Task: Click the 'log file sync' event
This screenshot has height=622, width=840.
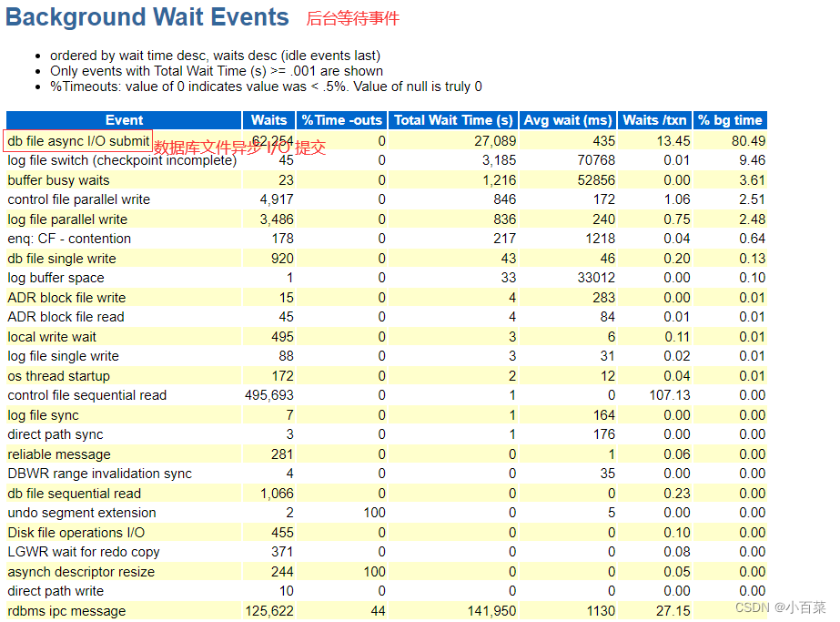Action: tap(43, 415)
